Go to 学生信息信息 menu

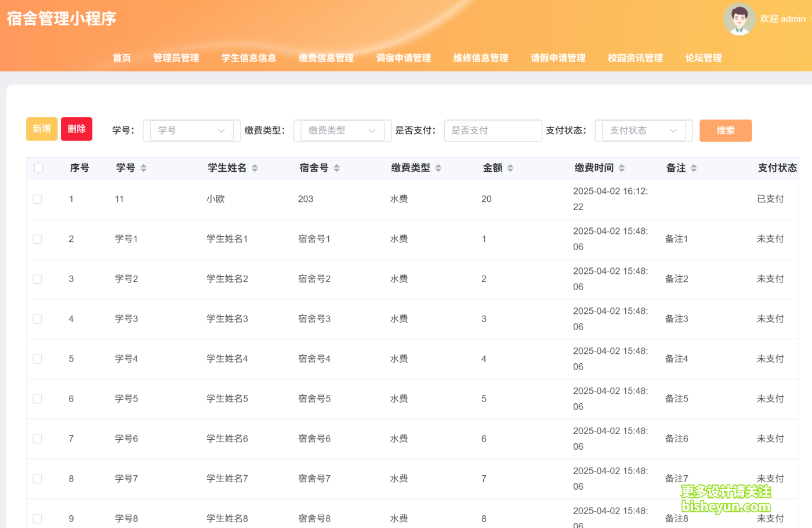(249, 58)
